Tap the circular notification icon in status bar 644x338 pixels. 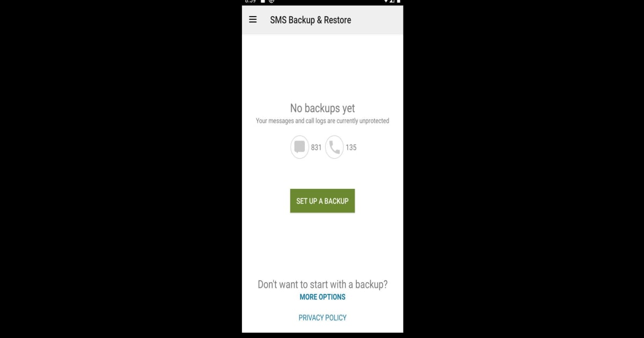point(272,2)
